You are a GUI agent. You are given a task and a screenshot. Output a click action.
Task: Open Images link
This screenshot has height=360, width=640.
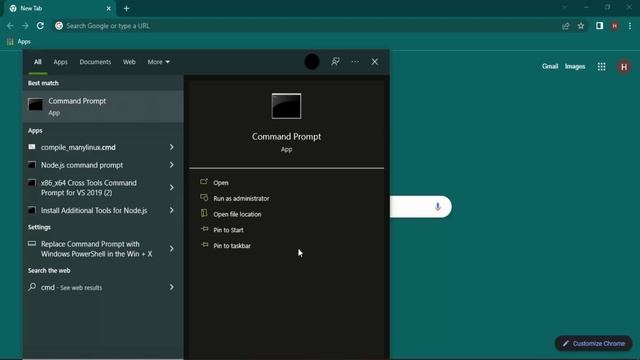[575, 67]
